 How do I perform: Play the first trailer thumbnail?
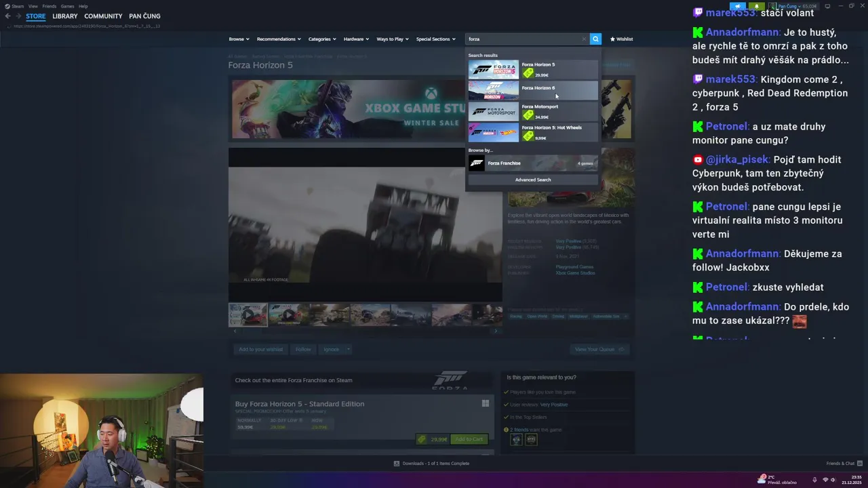click(x=248, y=315)
